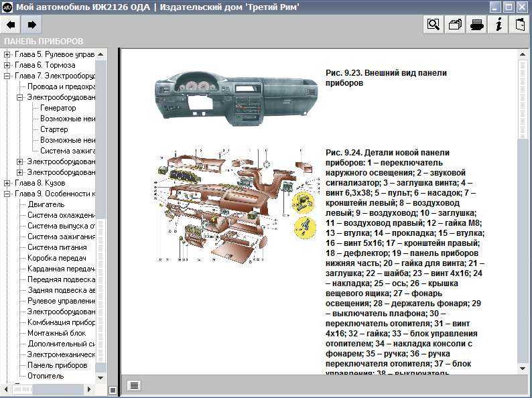Open Система питания topic

(57, 247)
